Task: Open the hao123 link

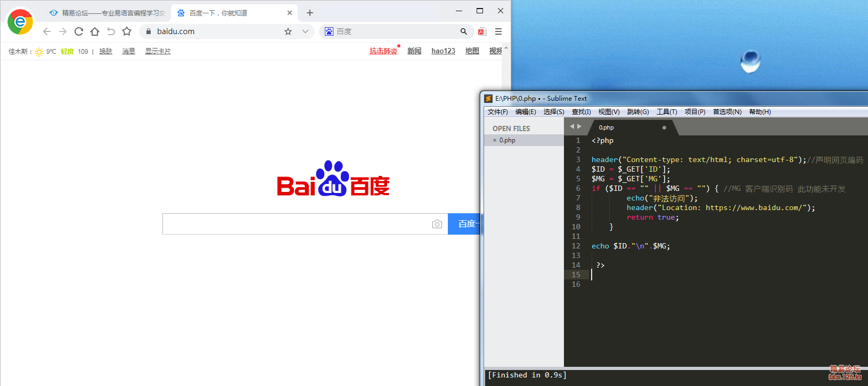Action: tap(444, 51)
